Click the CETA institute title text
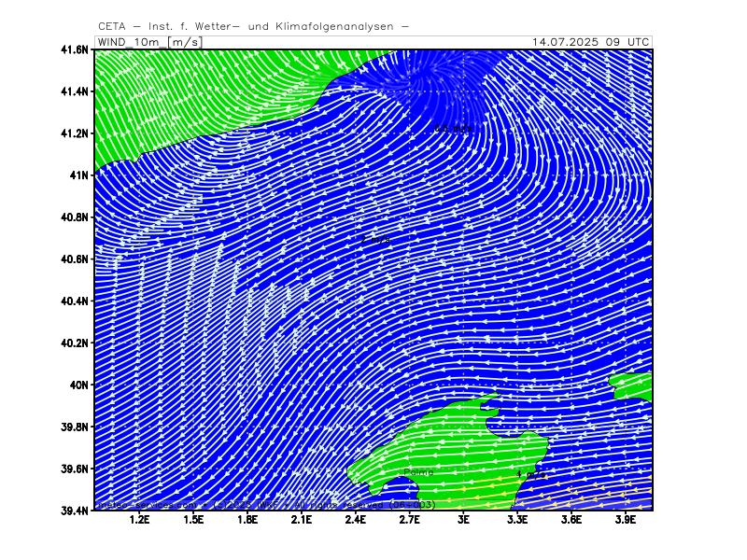The image size is (747, 560). tap(253, 27)
